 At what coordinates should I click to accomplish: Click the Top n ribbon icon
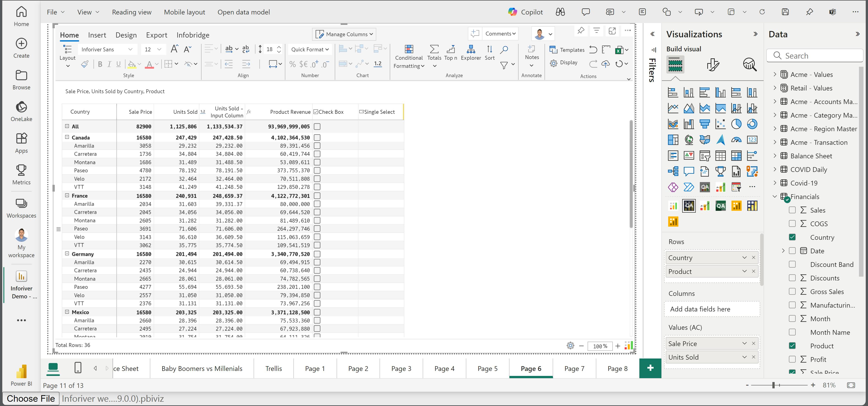click(451, 50)
